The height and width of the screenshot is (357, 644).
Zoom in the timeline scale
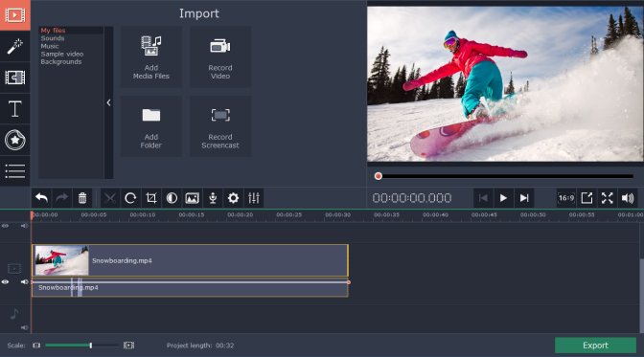tap(129, 346)
